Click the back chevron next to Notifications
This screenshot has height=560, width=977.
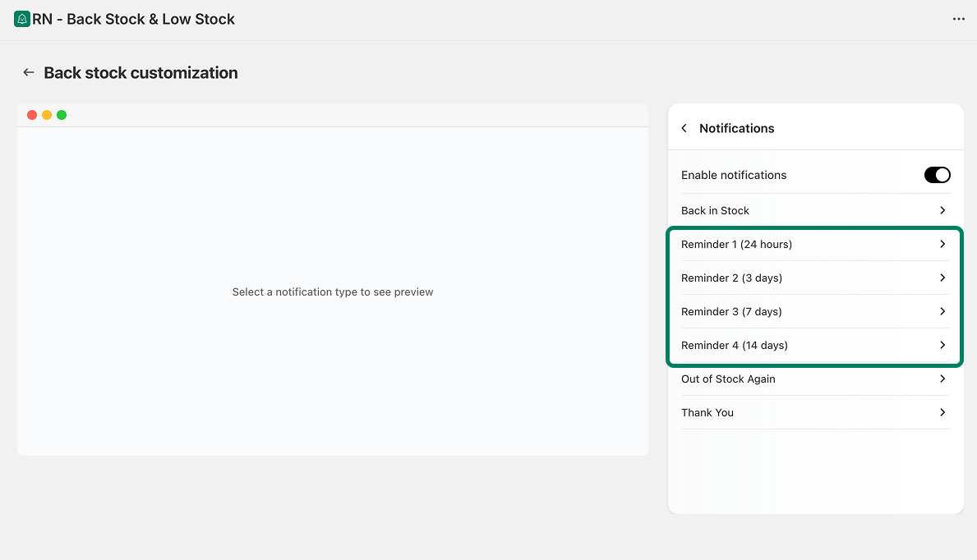(x=684, y=128)
